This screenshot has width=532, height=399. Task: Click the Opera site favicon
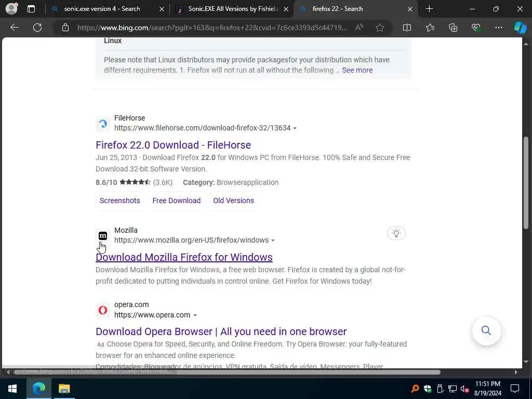coord(103,310)
